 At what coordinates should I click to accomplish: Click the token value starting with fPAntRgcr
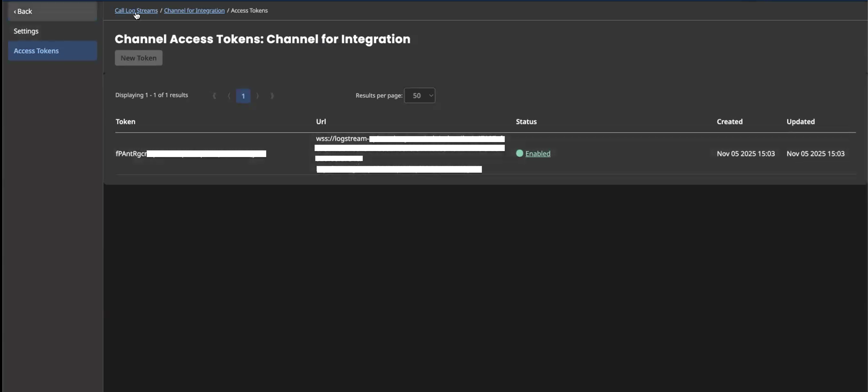click(x=131, y=154)
